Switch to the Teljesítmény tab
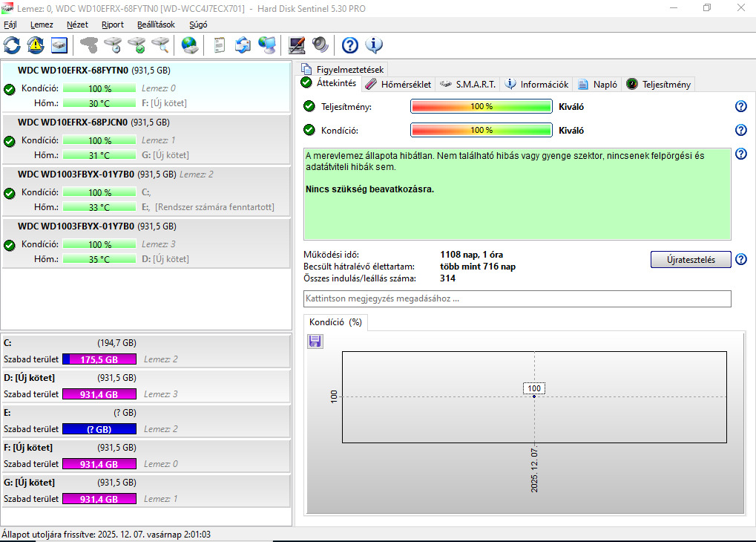 click(659, 85)
